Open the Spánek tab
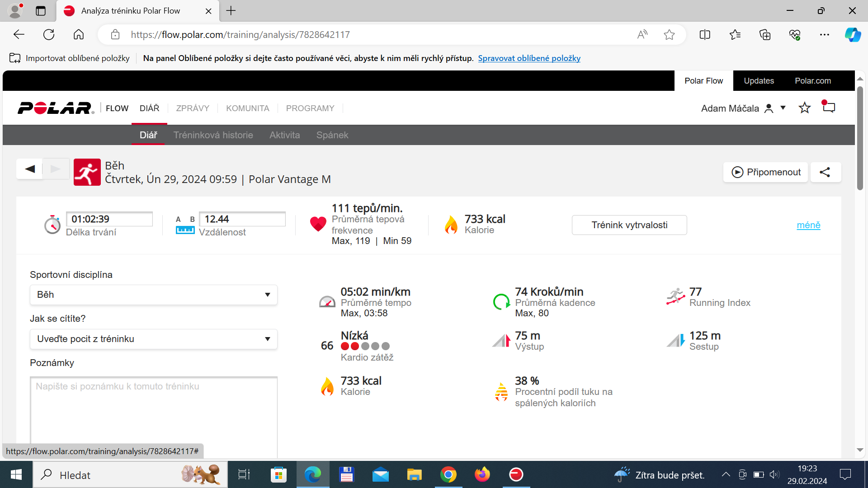 tap(332, 135)
